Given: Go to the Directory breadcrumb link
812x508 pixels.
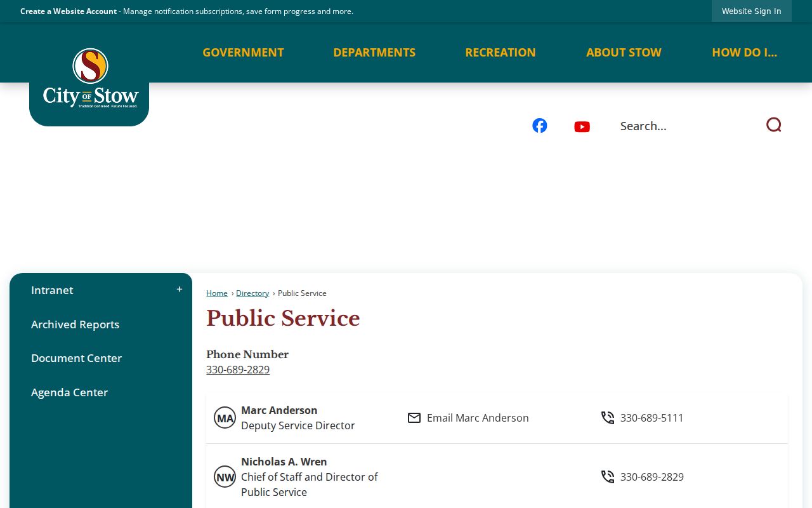Looking at the screenshot, I should [252, 293].
